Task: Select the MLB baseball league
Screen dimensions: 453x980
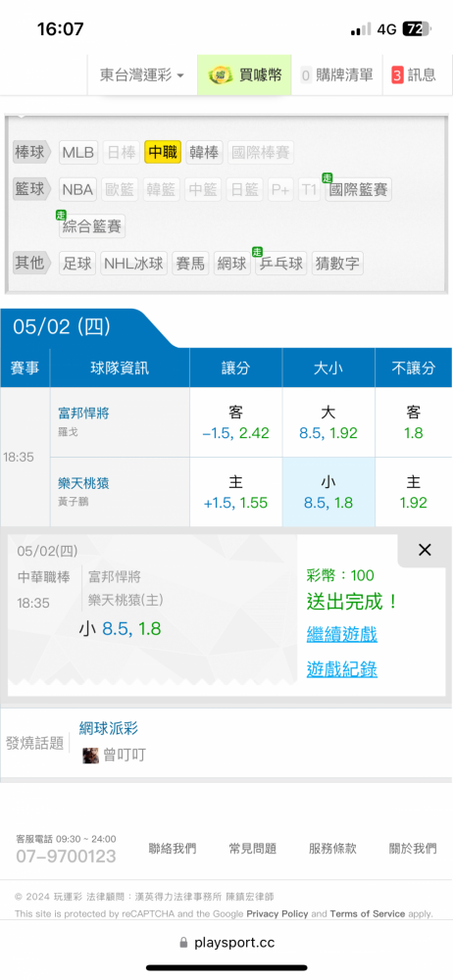Action: [x=78, y=152]
